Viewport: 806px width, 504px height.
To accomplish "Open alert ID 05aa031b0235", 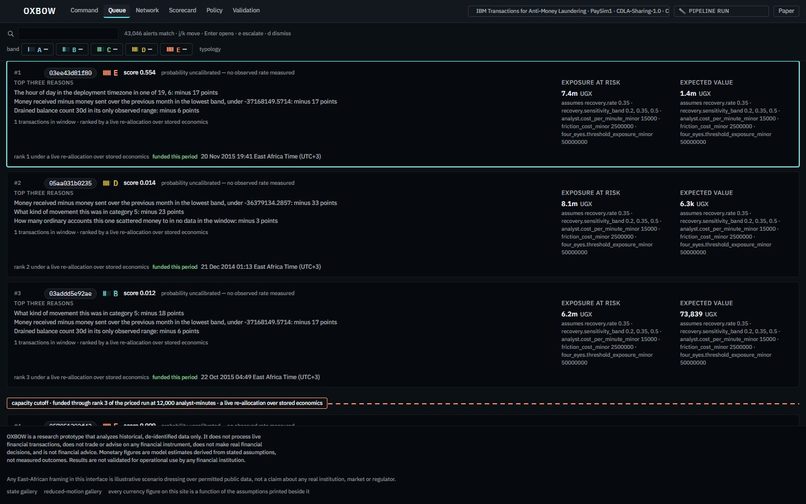I will point(70,183).
